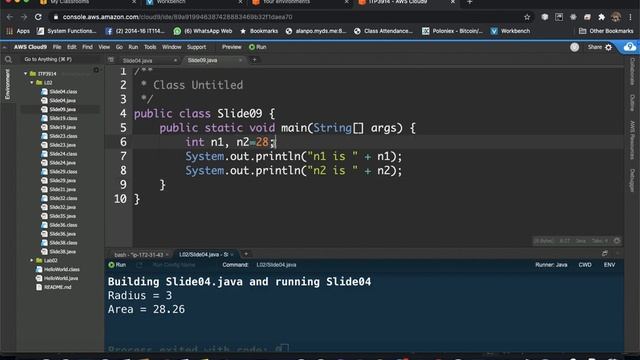Screen dimensions: 640x360
Task: Open the Collaborate side panel
Action: pos(632,71)
